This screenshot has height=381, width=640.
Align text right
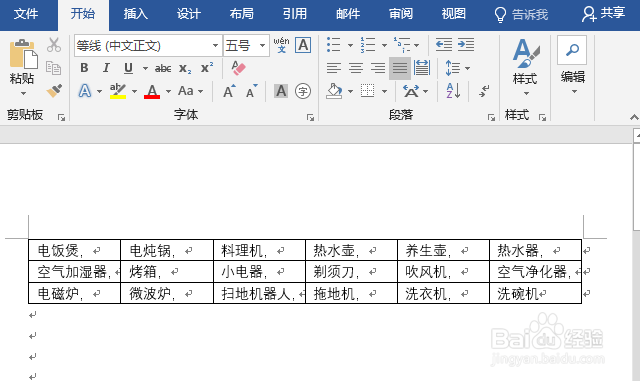click(378, 68)
